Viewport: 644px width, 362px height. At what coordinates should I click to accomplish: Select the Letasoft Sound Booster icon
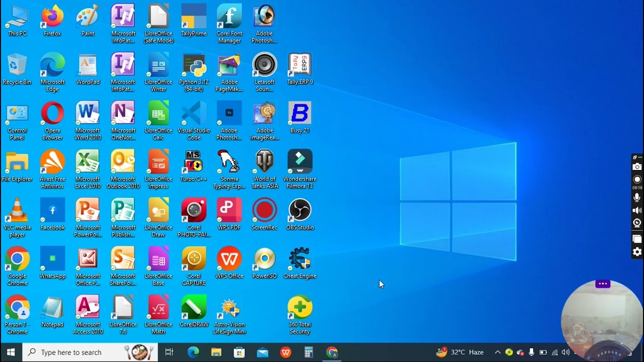tap(265, 73)
